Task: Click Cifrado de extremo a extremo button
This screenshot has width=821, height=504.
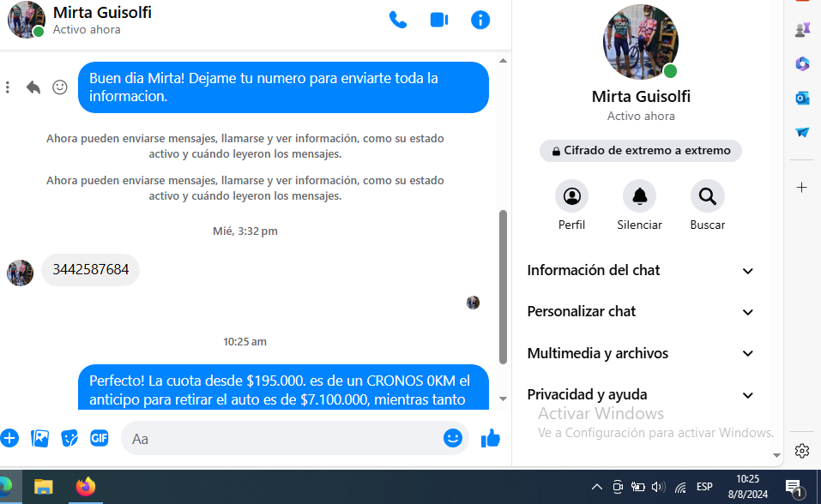Action: pos(640,151)
